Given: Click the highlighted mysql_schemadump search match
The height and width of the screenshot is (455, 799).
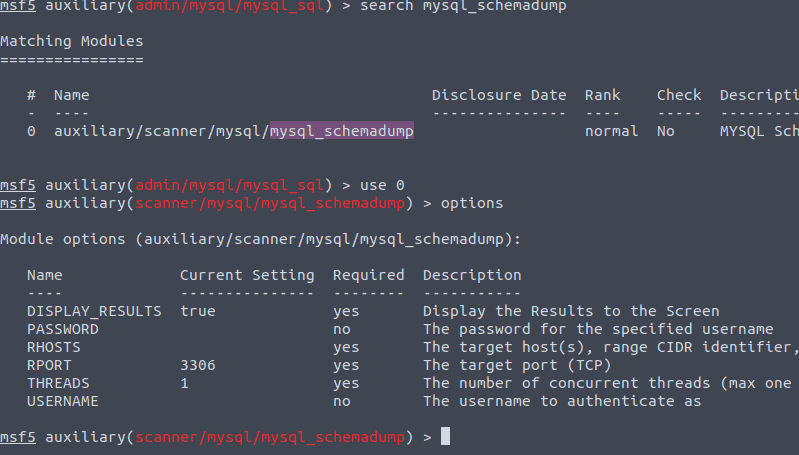Looking at the screenshot, I should coord(341,131).
